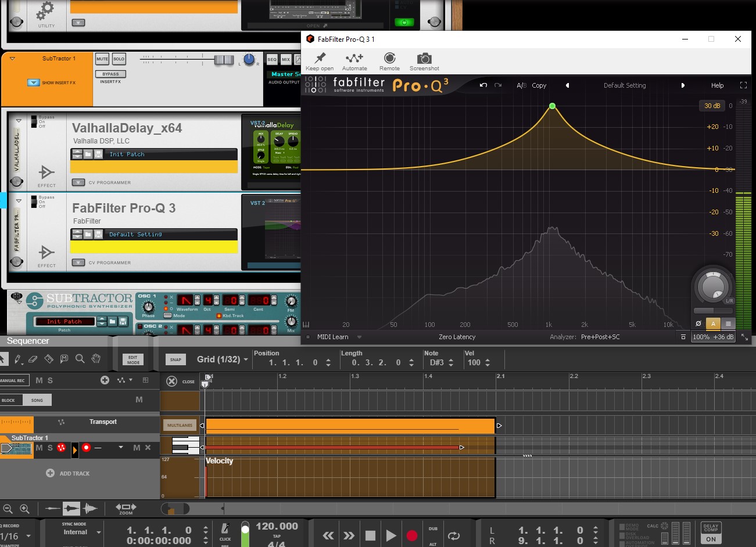This screenshot has width=756, height=547.
Task: Toggle MUTE on SubTractor 1 mix channel
Action: coord(102,59)
